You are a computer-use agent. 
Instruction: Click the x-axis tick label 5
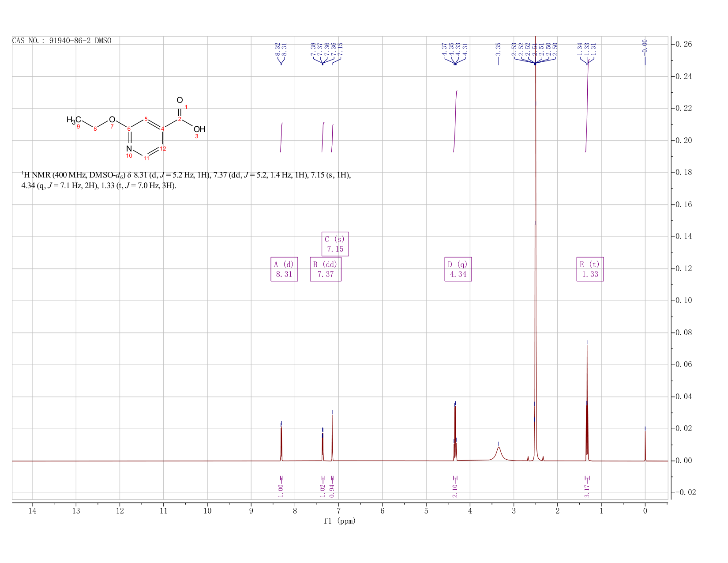(426, 511)
